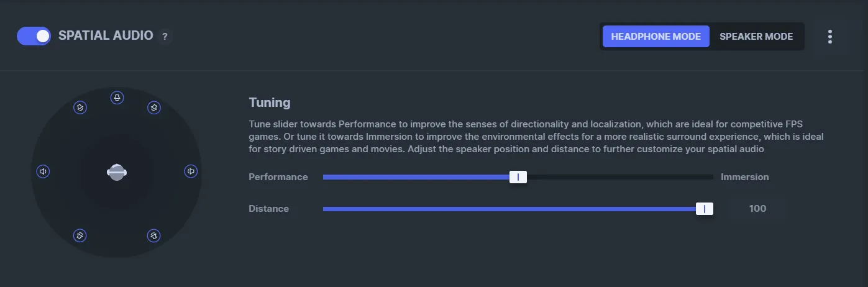Screen dimensions: 868x287
Task: Select the front left speaker icon
Action: pyautogui.click(x=80, y=107)
